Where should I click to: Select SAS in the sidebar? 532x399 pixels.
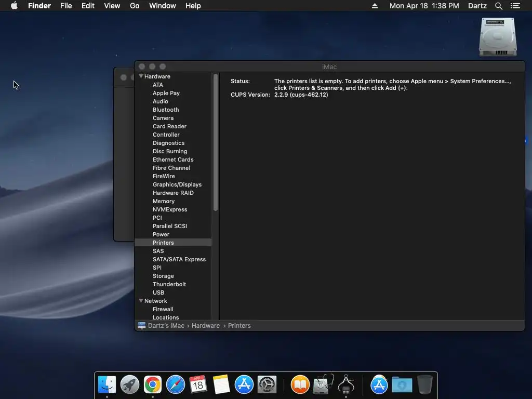pos(158,251)
